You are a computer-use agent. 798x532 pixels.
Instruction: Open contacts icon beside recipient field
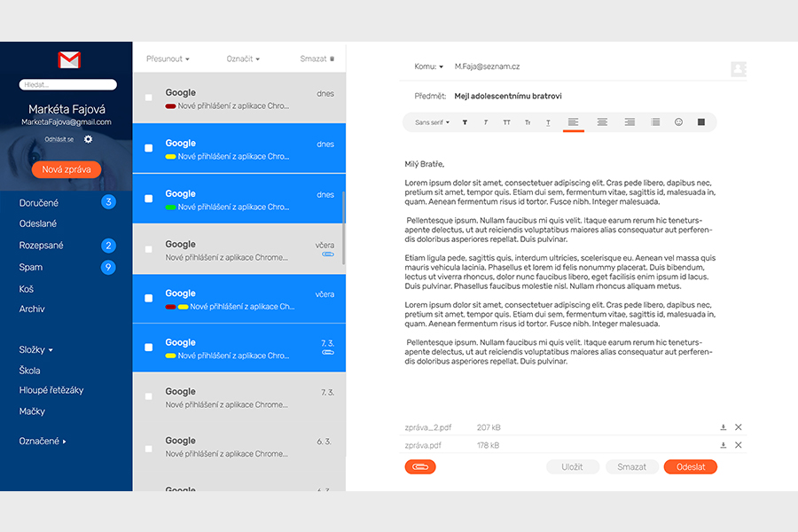(738, 68)
